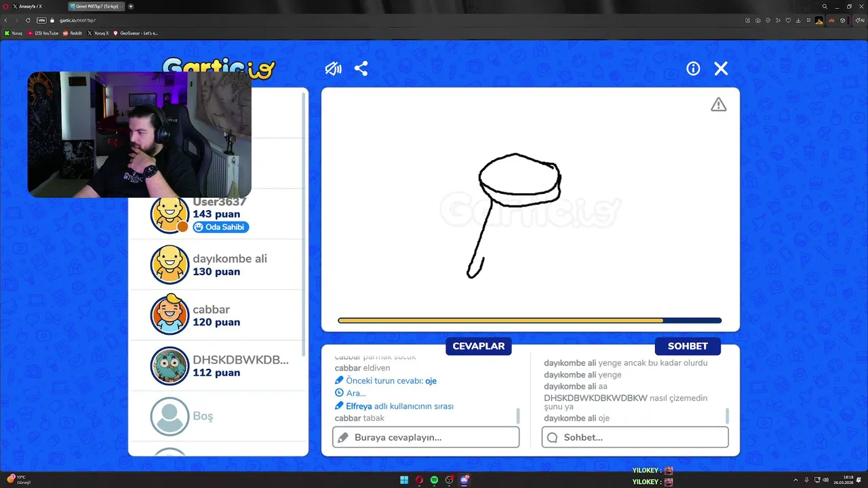The image size is (868, 488).
Task: Select User3637's avatar
Action: click(x=169, y=214)
